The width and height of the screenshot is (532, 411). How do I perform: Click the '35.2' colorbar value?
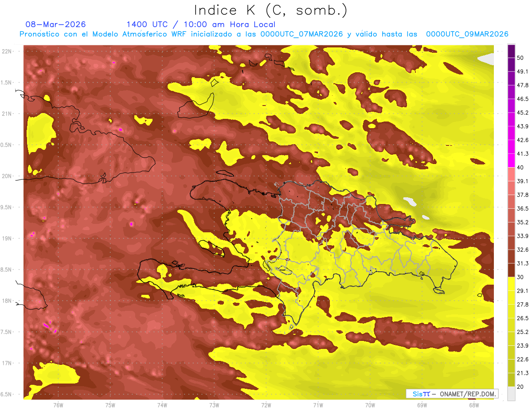(x=523, y=222)
